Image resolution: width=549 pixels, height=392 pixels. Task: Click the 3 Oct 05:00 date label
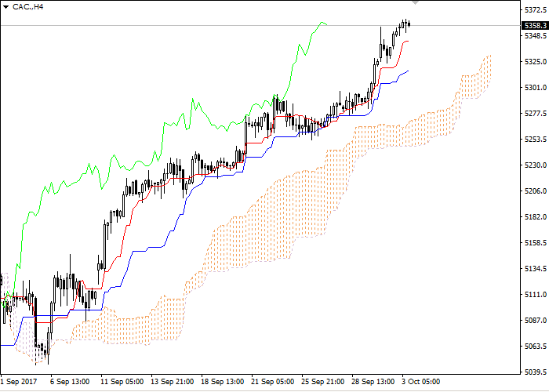click(420, 382)
